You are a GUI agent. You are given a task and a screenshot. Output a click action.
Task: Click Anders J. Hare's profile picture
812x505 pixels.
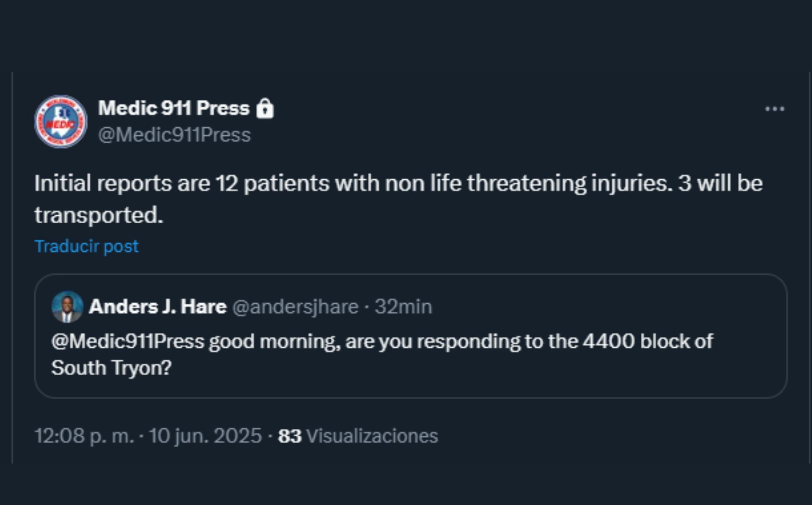pyautogui.click(x=67, y=307)
